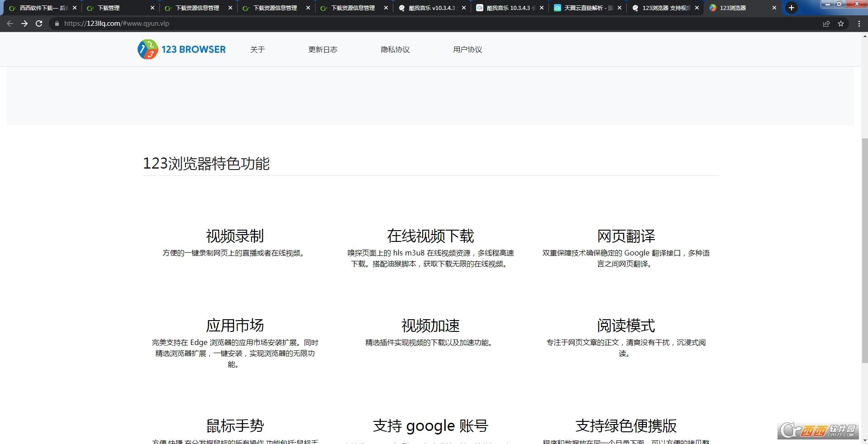Minimize the browser window
Image resolution: width=868 pixels, height=444 pixels.
828,4
